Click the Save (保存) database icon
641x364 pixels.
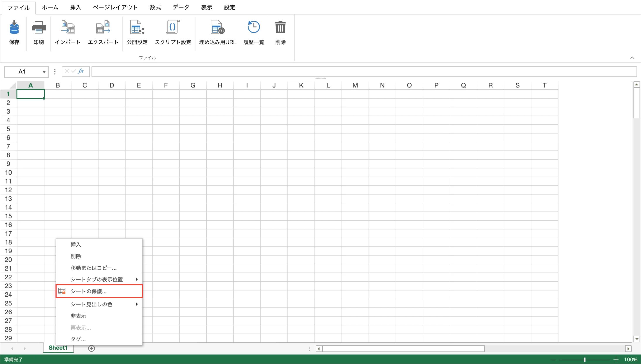tap(14, 27)
